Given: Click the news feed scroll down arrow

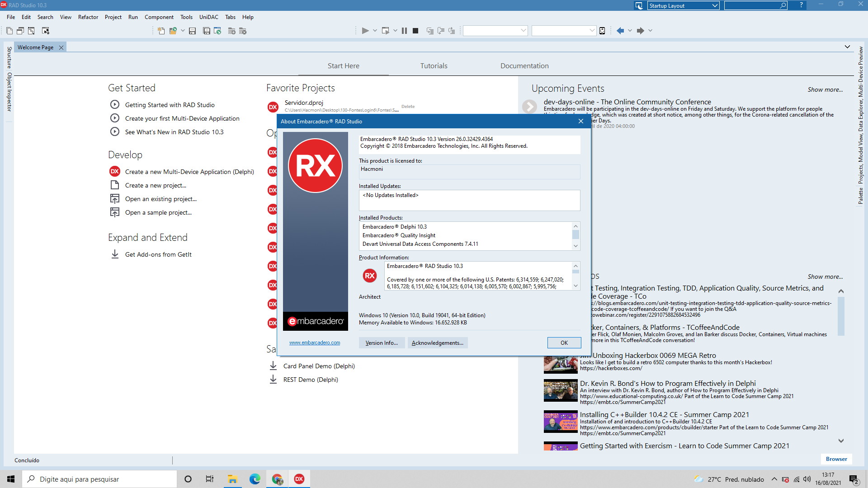Looking at the screenshot, I should (x=841, y=441).
